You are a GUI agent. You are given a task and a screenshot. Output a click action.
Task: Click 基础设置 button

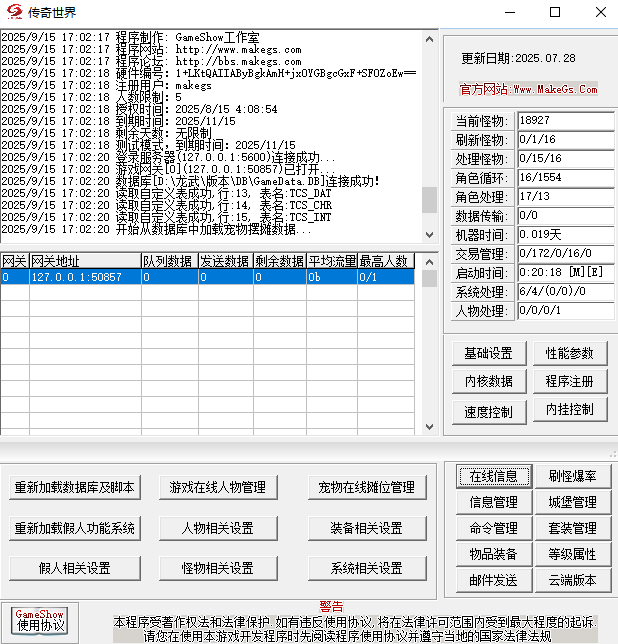click(489, 354)
